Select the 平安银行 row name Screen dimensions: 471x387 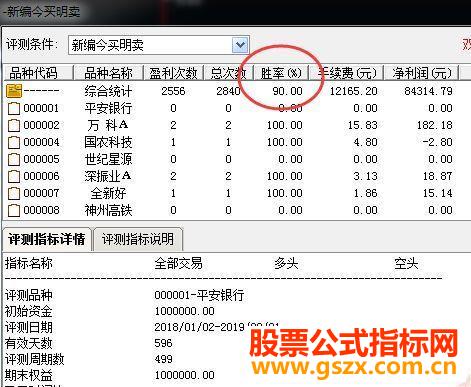tap(108, 108)
